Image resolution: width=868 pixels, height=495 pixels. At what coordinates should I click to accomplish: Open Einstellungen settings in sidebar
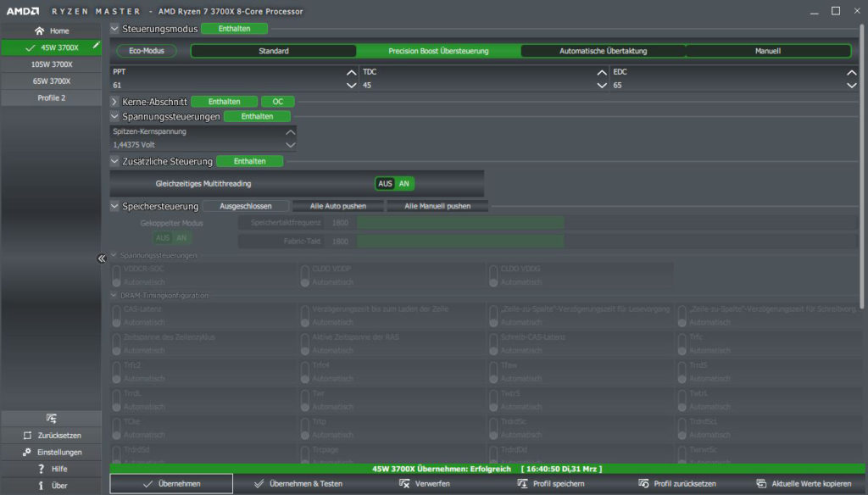pyautogui.click(x=27, y=452)
